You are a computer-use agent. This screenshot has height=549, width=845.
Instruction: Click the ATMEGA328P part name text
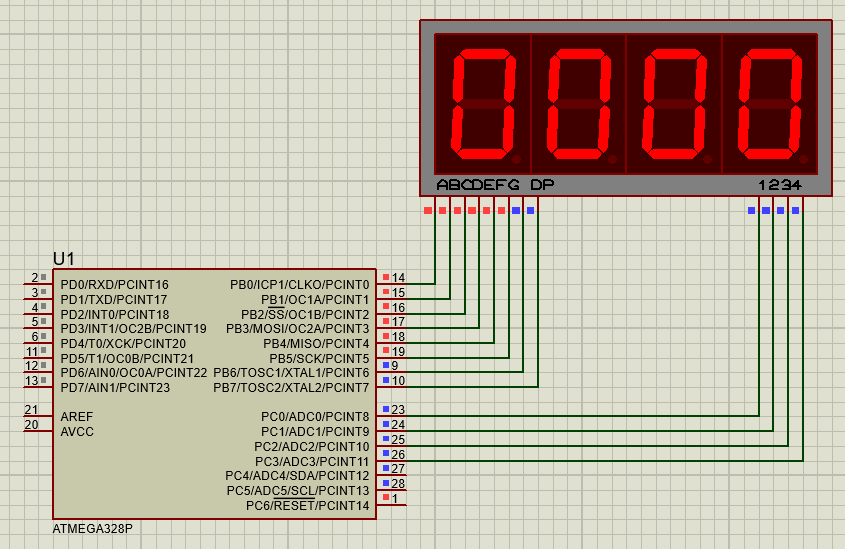pos(92,528)
